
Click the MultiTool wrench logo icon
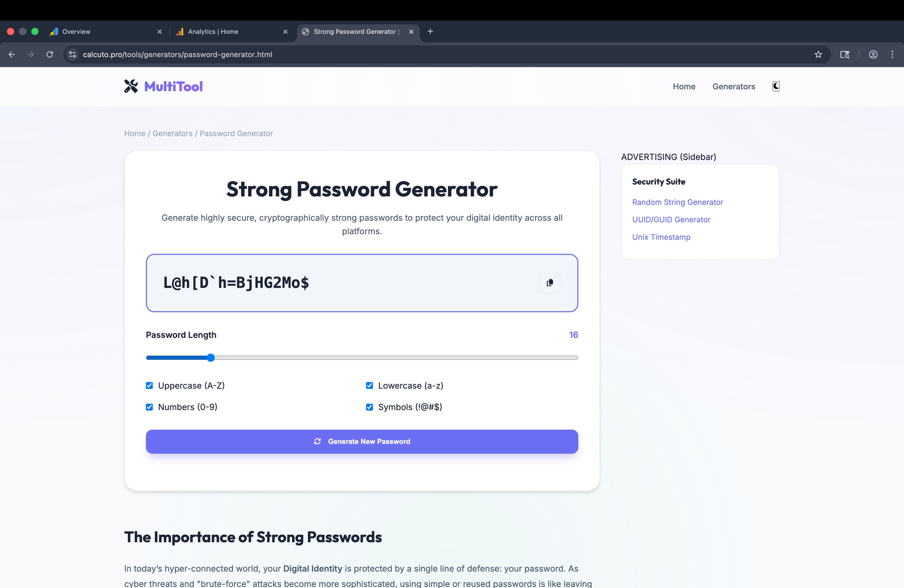(131, 86)
